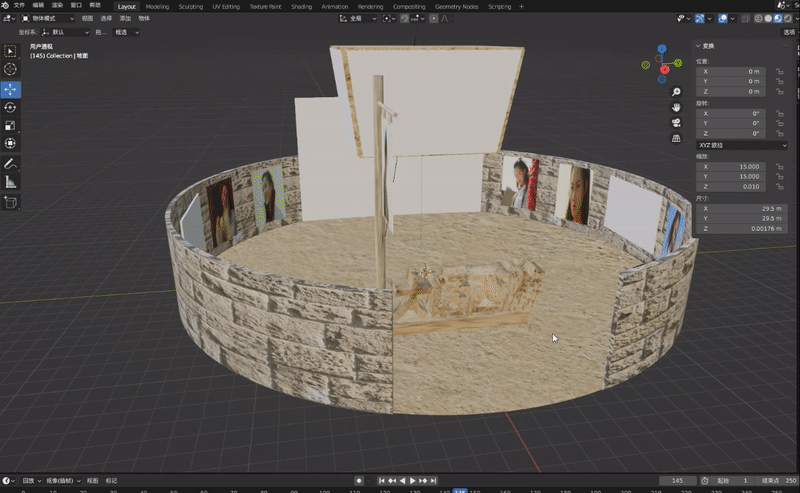The image size is (800, 493).
Task: Open the timeline 标记 marker menu
Action: click(x=111, y=481)
